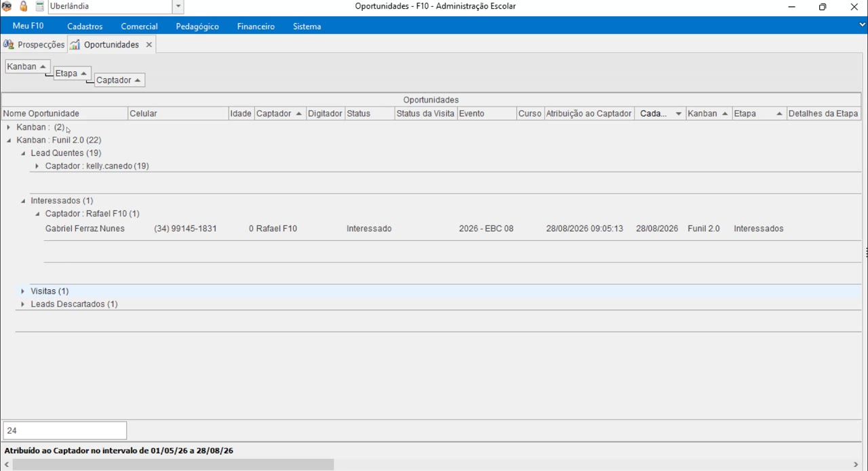Image resolution: width=868 pixels, height=471 pixels.
Task: Collapse ribbon with chevron at menu bar right
Action: point(862,24)
